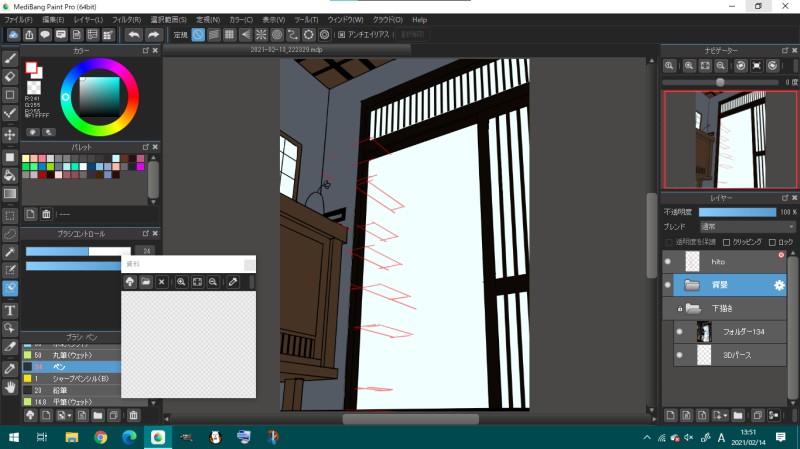Open the ファイル menu
Image resolution: width=800 pixels, height=449 pixels.
tap(18, 20)
